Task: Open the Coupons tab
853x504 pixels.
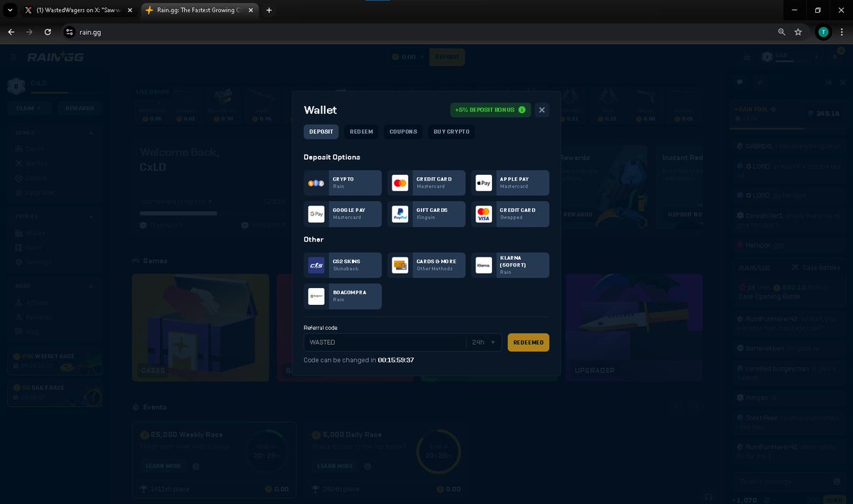Action: pyautogui.click(x=403, y=132)
